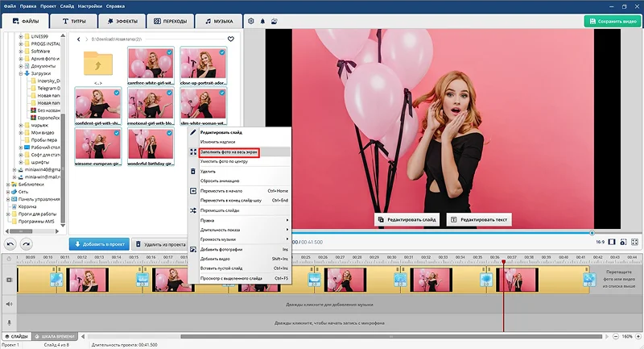Add current folder to favorites with heart icon
The width and height of the screenshot is (644, 349).
click(231, 39)
